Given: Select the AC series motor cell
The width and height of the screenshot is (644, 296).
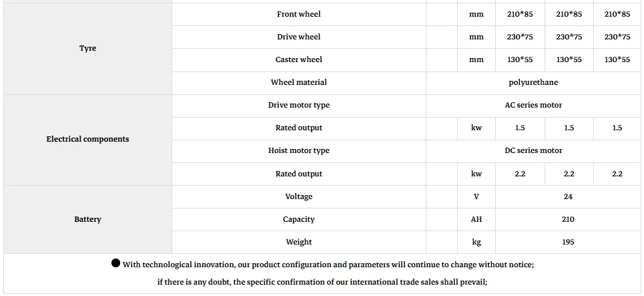Looking at the screenshot, I should point(533,106).
